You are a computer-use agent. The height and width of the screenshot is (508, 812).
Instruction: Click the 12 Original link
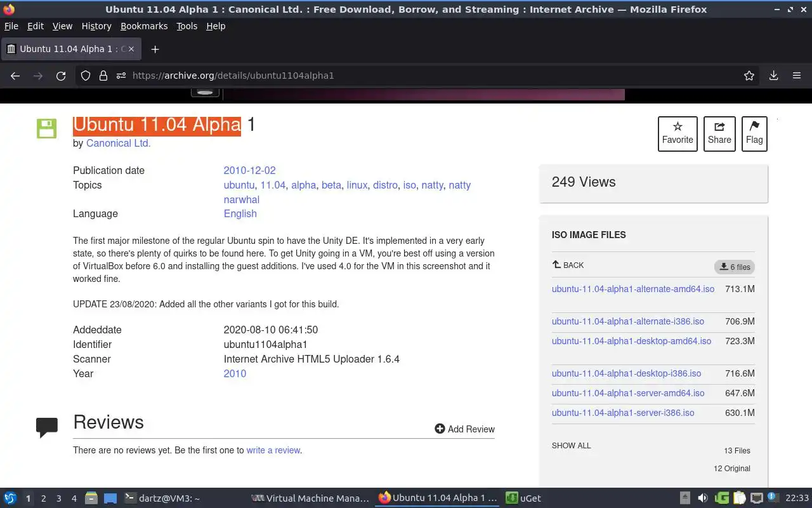pos(732,469)
